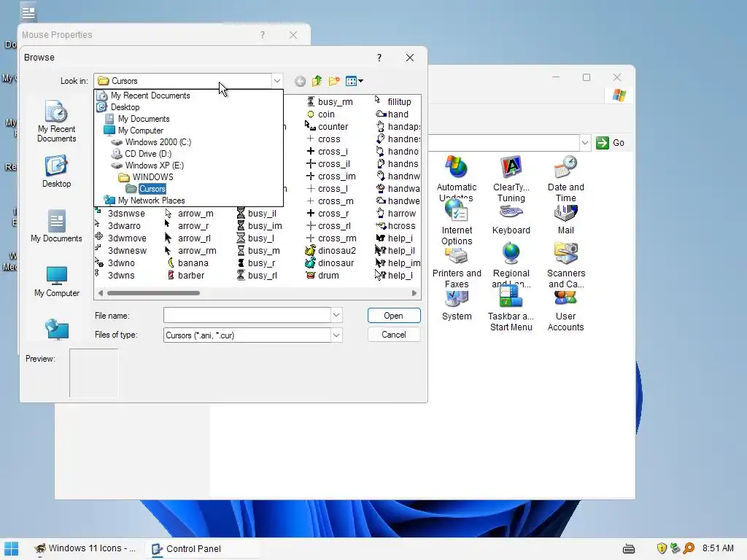Click the file list horizontal scrollbar thumb
Viewport: 747px width, 560px height.
pyautogui.click(x=153, y=293)
